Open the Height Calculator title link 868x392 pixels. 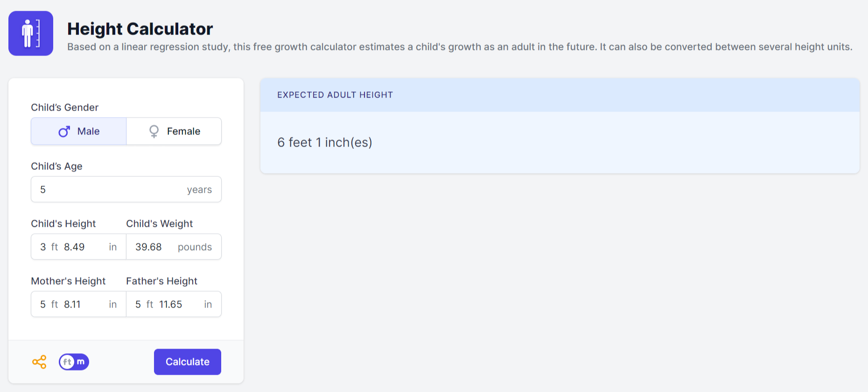140,29
